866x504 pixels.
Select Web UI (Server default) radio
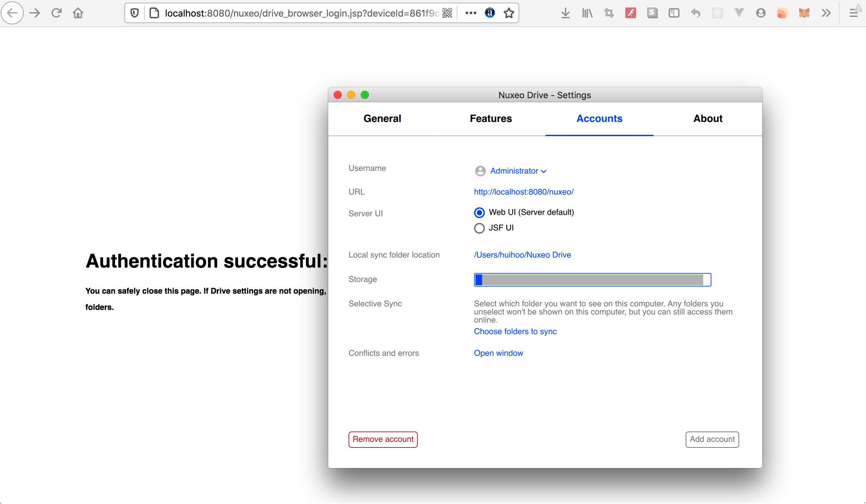point(479,212)
